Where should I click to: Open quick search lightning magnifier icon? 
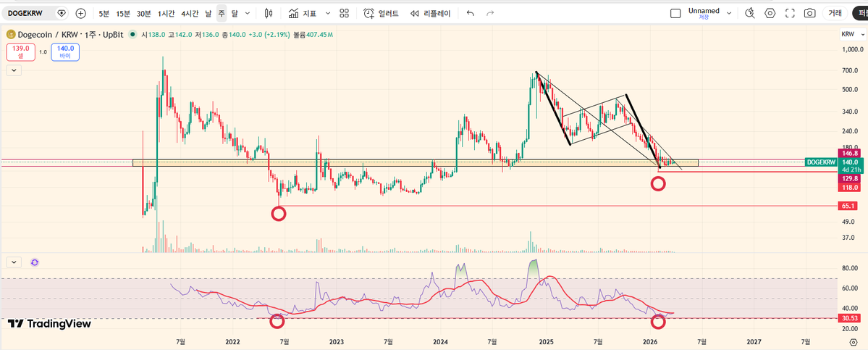749,13
